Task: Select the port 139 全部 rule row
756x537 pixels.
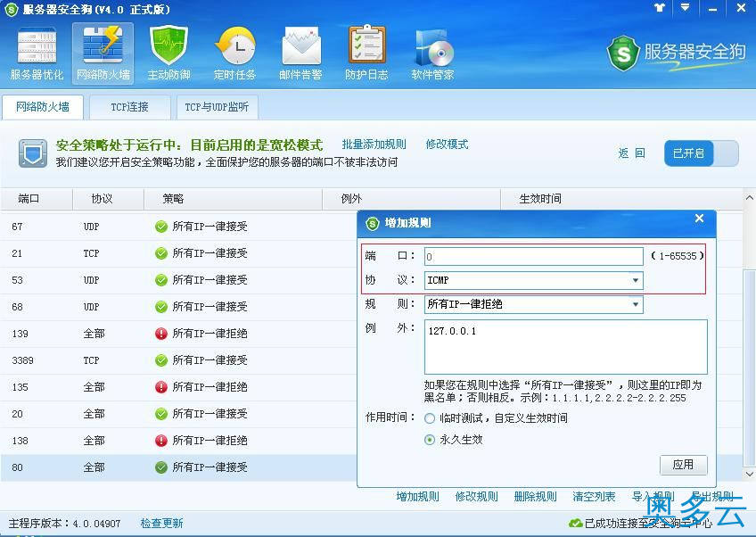Action: [178, 334]
